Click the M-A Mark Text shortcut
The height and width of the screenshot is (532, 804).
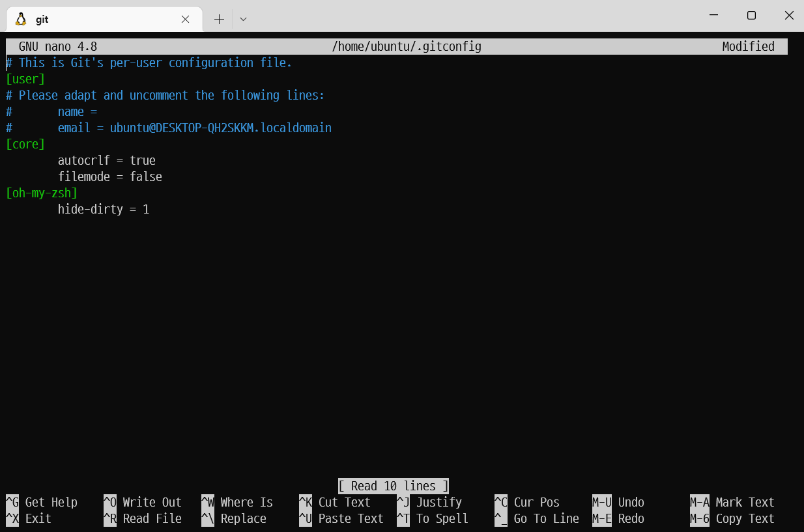click(732, 503)
